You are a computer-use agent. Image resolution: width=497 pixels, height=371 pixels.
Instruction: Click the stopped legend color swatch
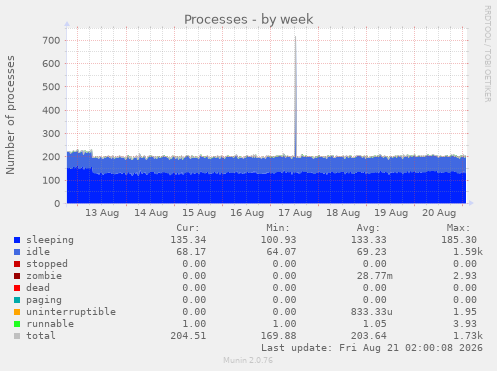tap(17, 264)
